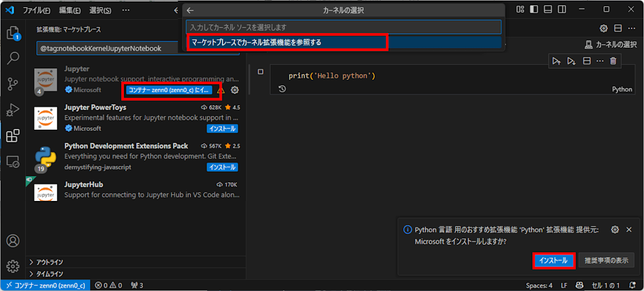Viewport: 644px width, 291px height.
Task: Install the Jupyter PowerToys extension
Action: [x=222, y=129]
